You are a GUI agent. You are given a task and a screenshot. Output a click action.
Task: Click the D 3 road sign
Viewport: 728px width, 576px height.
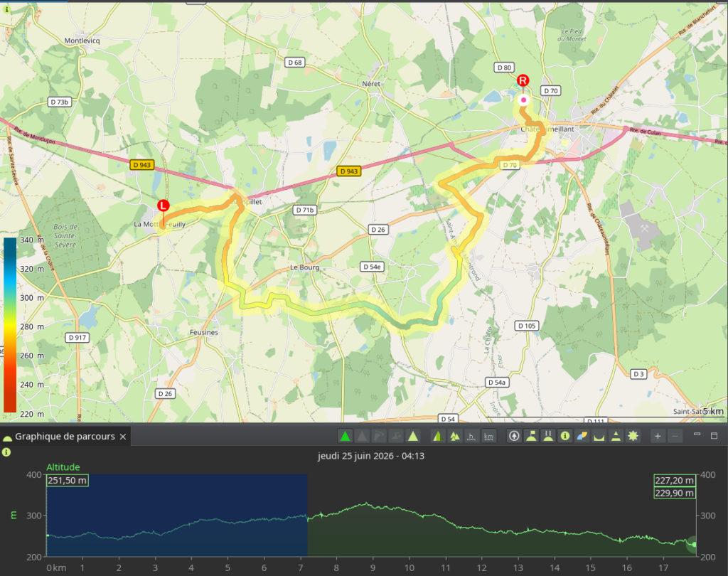coord(639,374)
